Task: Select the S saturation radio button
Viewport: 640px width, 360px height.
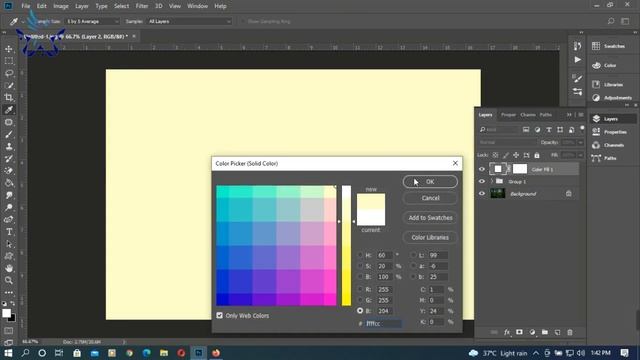Action: [360, 266]
